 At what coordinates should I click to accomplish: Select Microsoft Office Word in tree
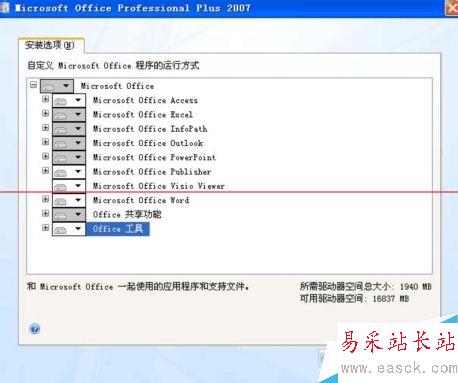pos(141,200)
